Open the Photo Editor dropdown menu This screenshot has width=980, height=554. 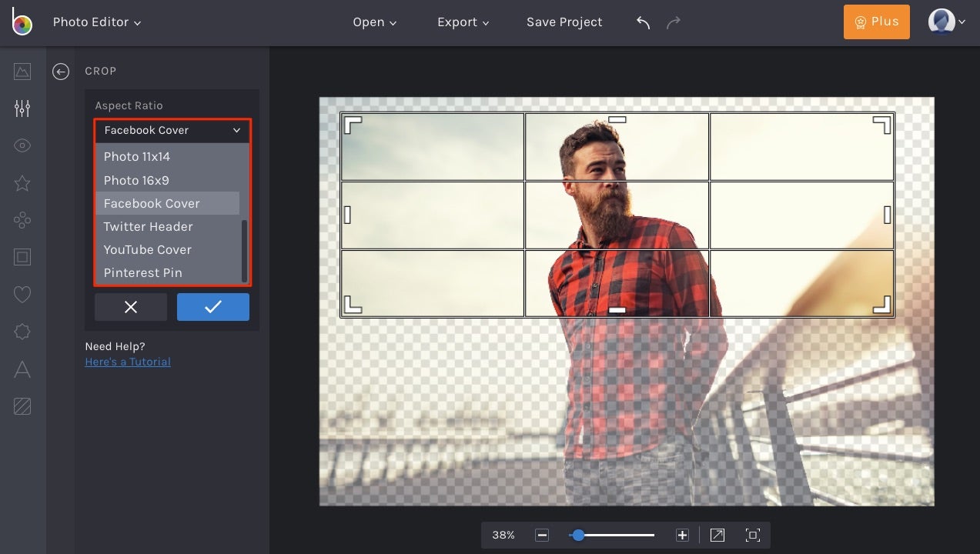[97, 22]
